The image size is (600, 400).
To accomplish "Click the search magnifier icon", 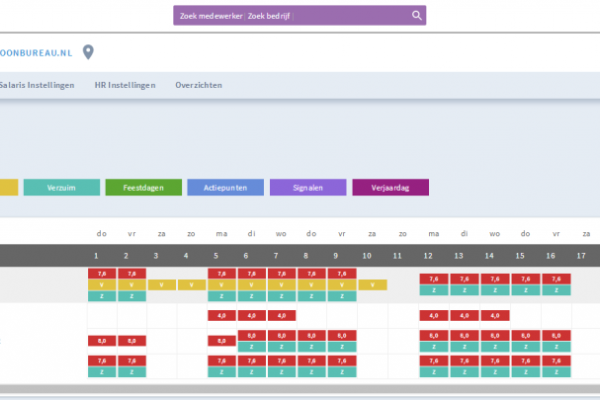I will point(417,15).
